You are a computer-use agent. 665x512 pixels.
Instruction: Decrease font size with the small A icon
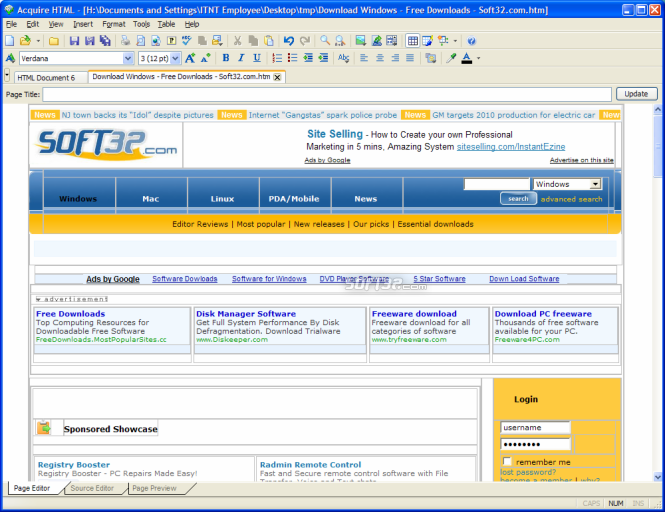click(206, 58)
